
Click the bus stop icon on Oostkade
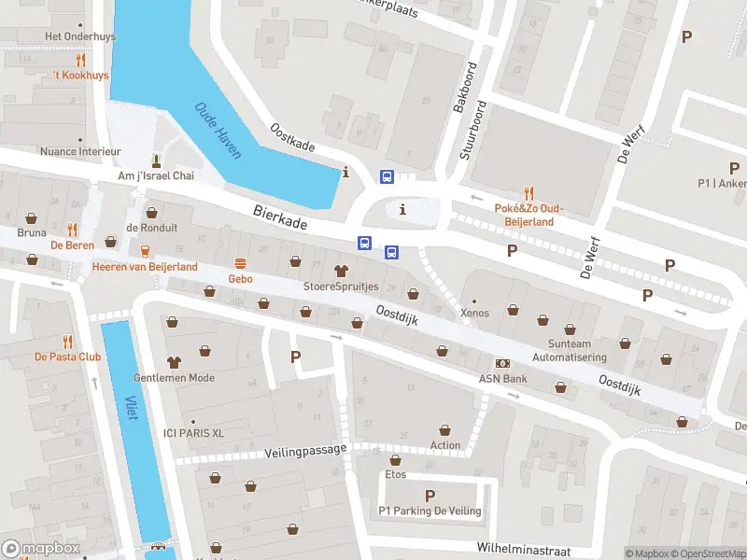pyautogui.click(x=387, y=176)
